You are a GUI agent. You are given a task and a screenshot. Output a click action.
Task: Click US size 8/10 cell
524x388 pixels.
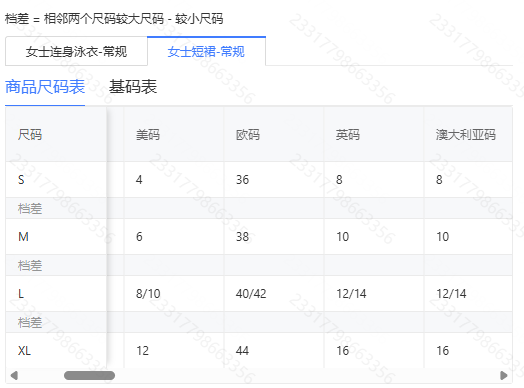[174, 293]
